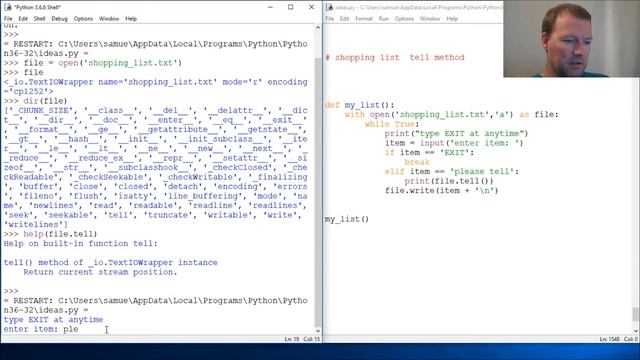Viewport: 640px width, 360px height.
Task: Click shell scrollbar up arrow
Action: 318,27
